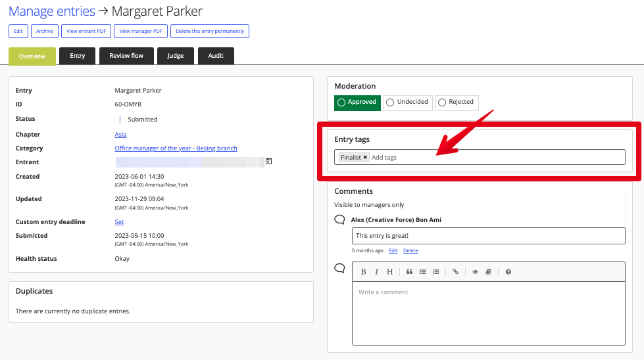
Task: Select Rejected moderation option
Action: [x=457, y=102]
